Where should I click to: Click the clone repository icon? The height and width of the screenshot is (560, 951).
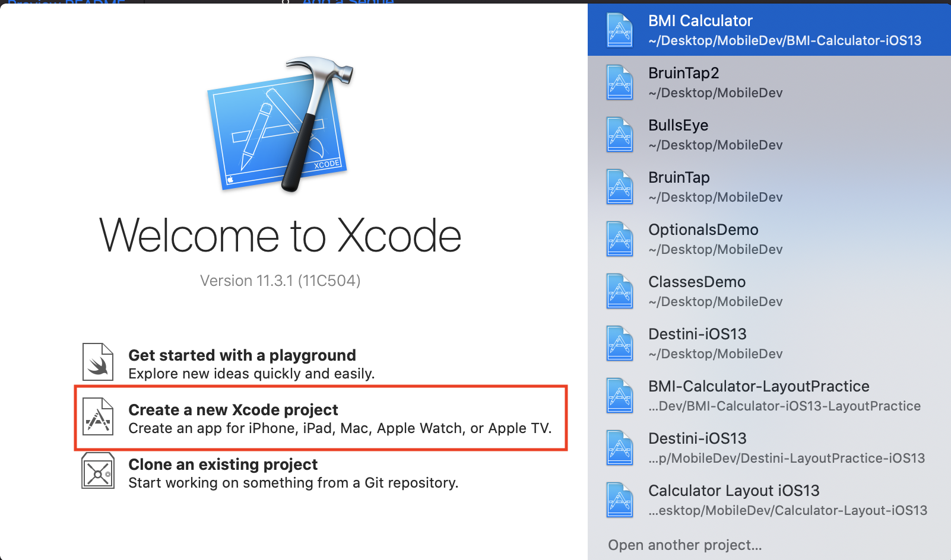(x=98, y=471)
